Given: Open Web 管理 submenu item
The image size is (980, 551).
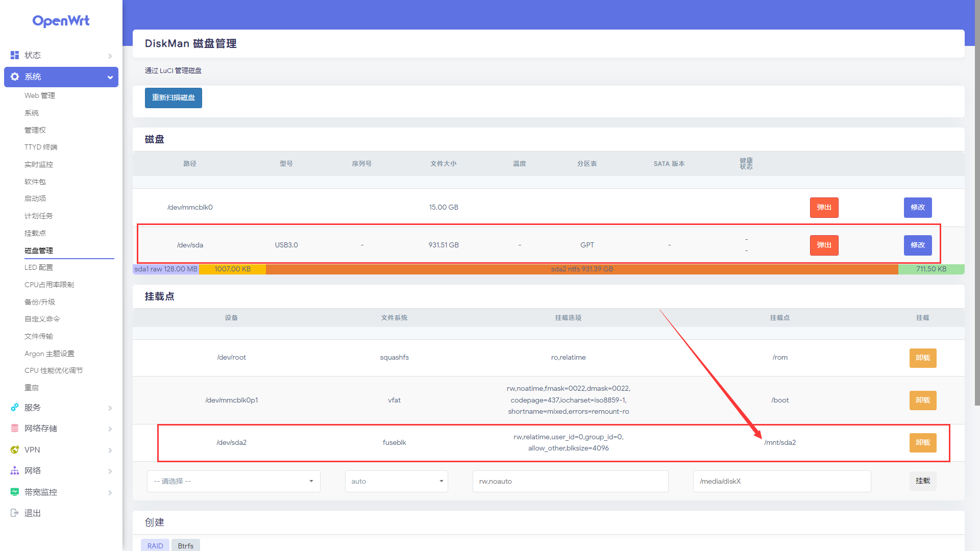Looking at the screenshot, I should tap(40, 95).
